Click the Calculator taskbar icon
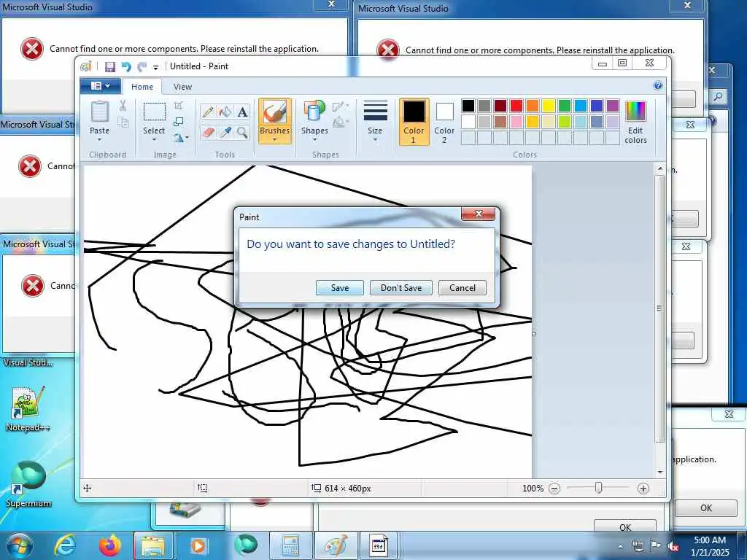 coord(290,545)
